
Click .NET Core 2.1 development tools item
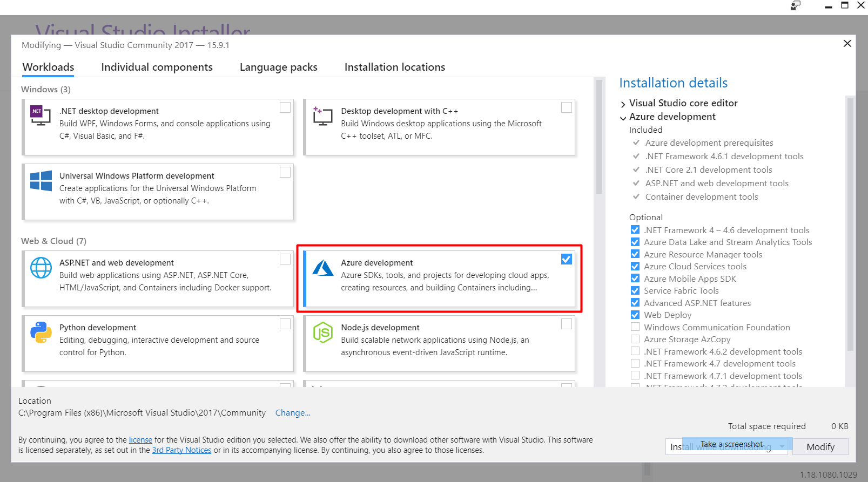point(709,169)
